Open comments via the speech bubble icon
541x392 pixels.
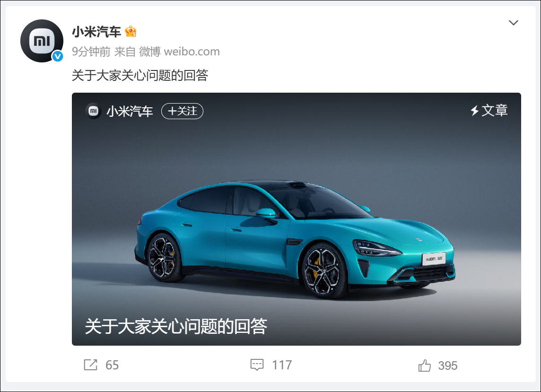(257, 365)
